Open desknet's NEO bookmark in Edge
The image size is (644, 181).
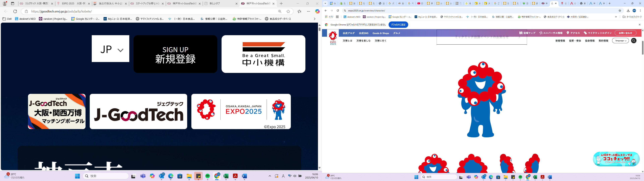pos(25,19)
